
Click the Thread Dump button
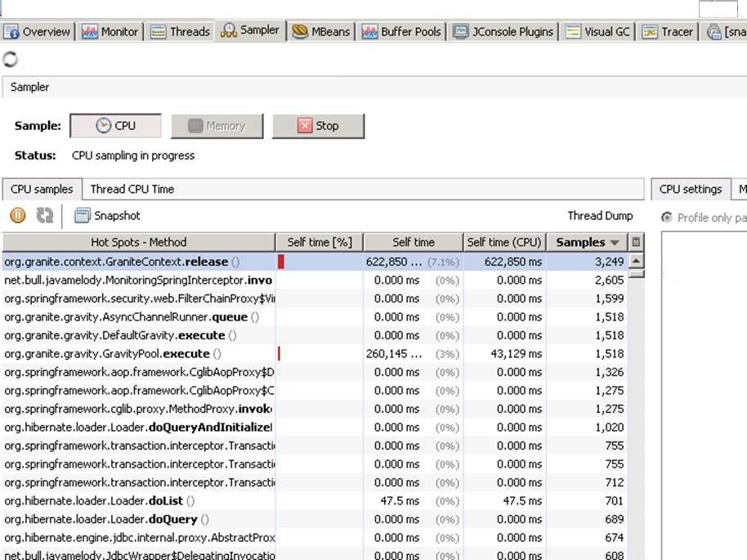[600, 216]
